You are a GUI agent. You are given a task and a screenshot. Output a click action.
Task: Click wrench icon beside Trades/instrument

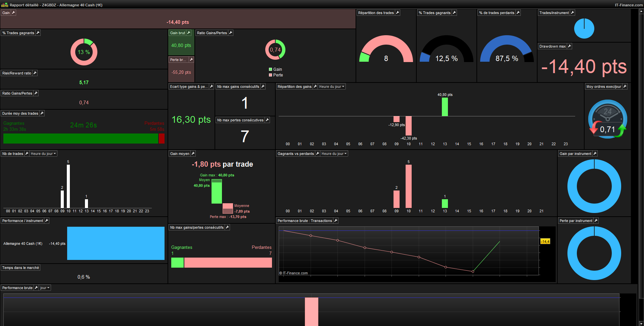click(572, 13)
